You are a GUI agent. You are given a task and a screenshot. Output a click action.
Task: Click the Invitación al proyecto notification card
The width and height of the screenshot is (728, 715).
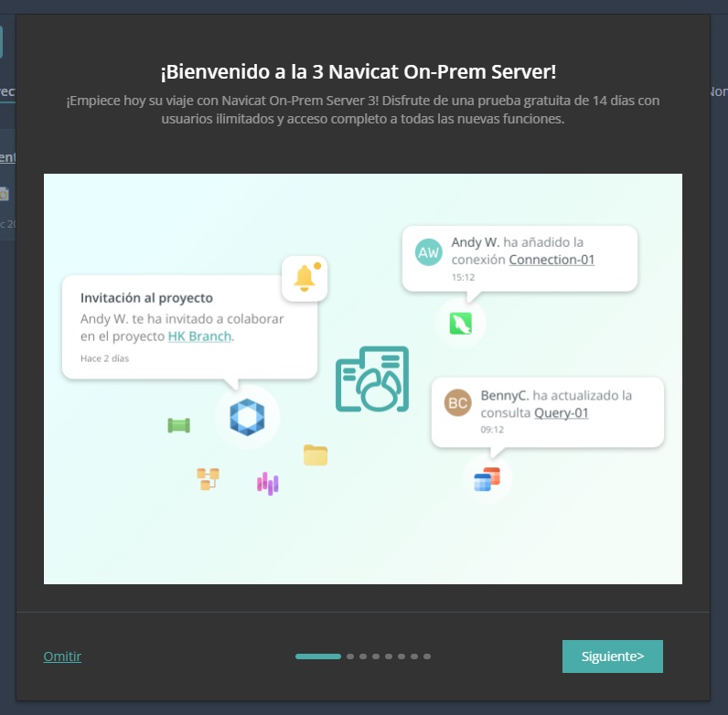189,327
